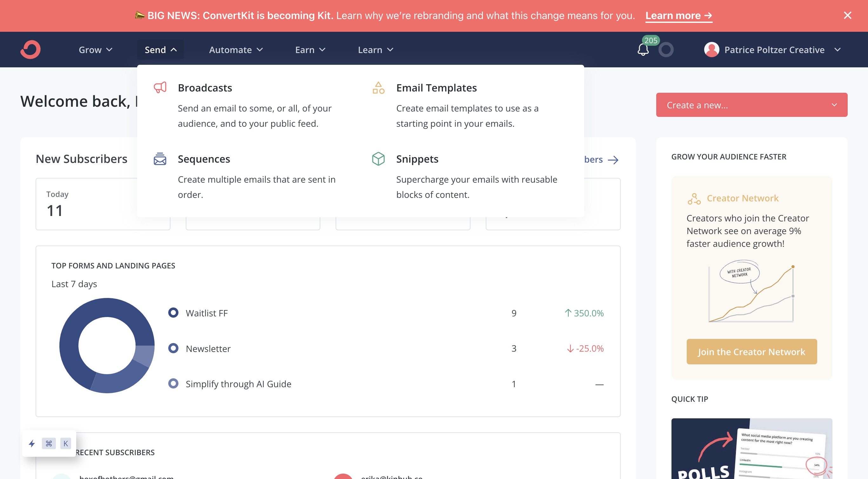The width and height of the screenshot is (868, 479).
Task: Open the Create a new... dropdown
Action: tap(751, 105)
